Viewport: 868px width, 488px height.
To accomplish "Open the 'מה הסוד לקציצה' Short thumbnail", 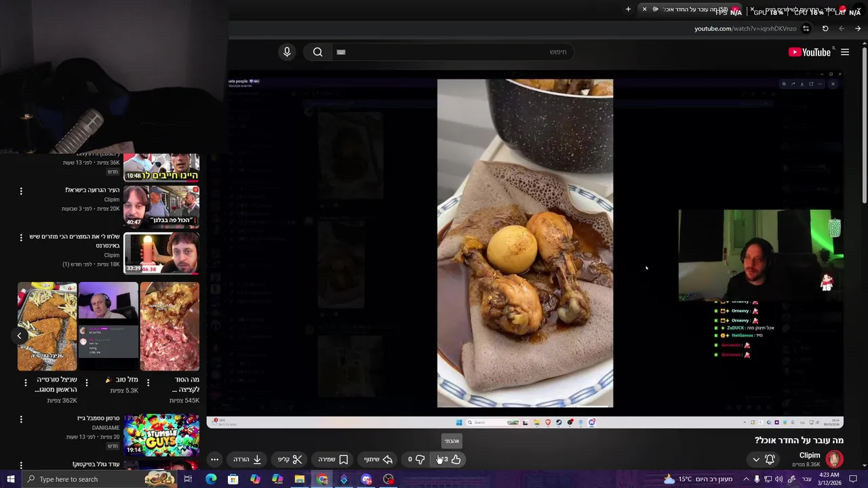I will (x=170, y=327).
